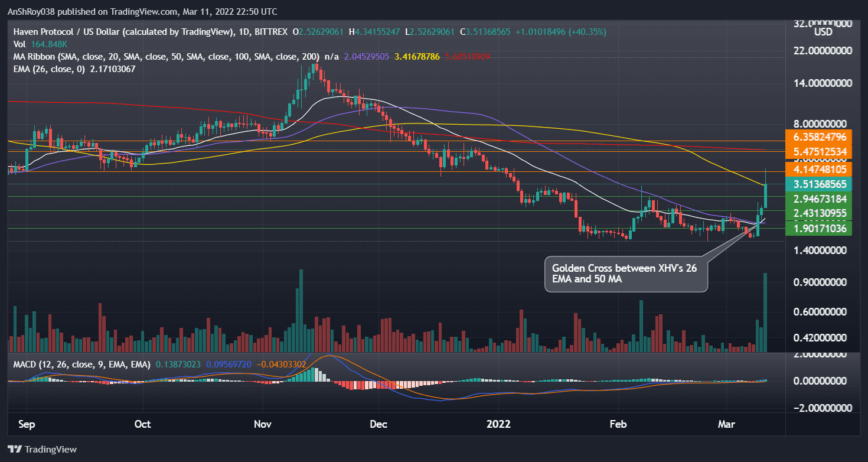The image size is (868, 462).
Task: Click the Golden Cross annotation callout
Action: [x=626, y=274]
